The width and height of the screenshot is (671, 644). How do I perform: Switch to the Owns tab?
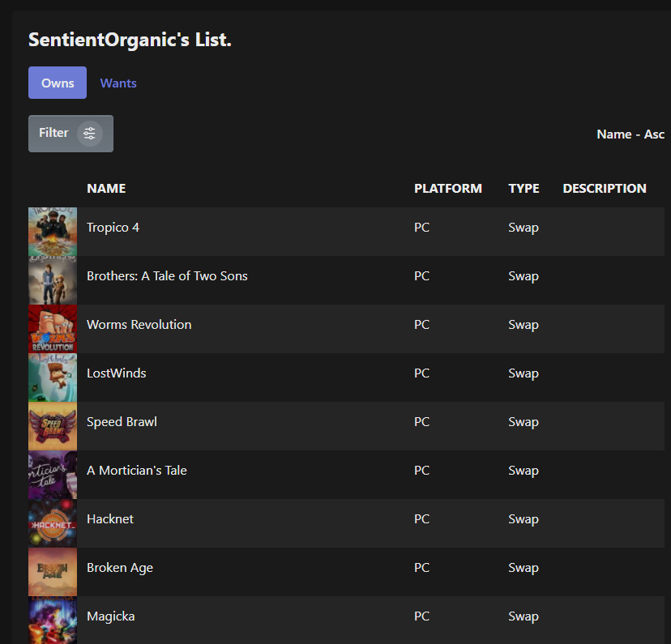(58, 83)
